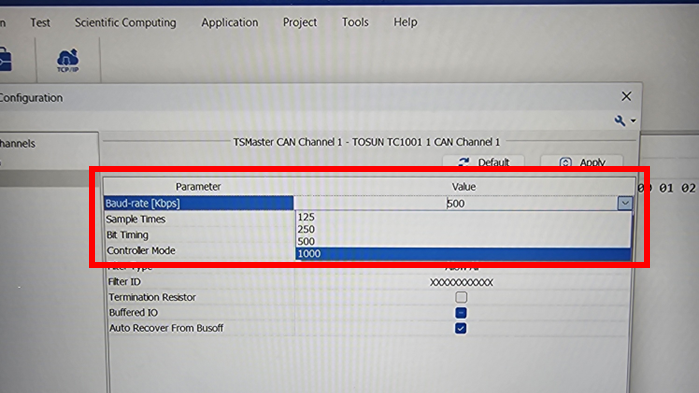This screenshot has height=393, width=699.
Task: Select the Sample Times parameter row
Action: coord(198,219)
